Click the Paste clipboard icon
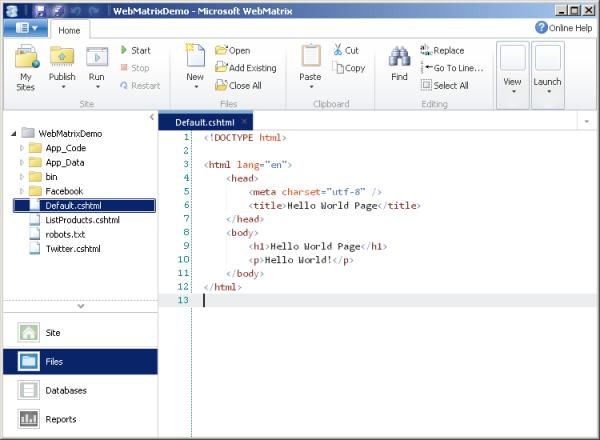 coord(311,57)
